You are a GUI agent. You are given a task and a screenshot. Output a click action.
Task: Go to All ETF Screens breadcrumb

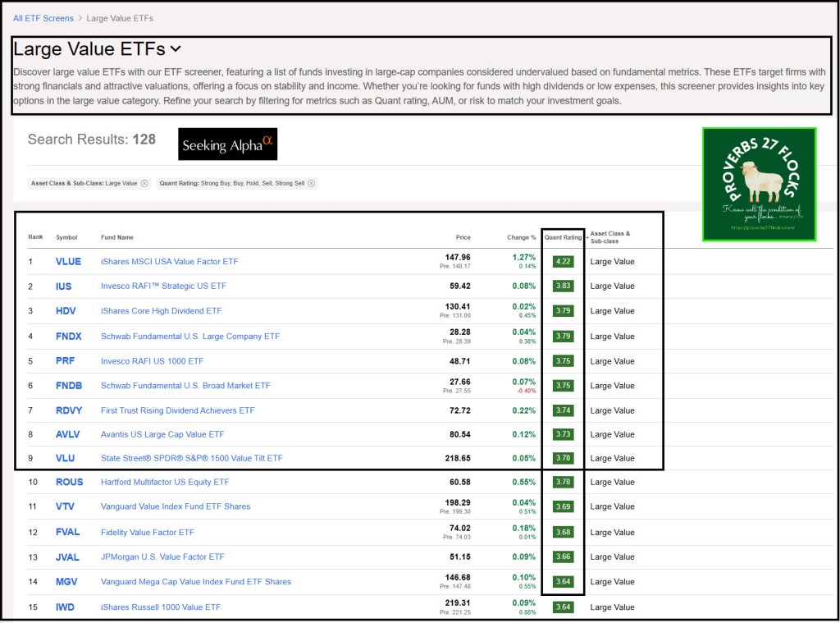tap(43, 18)
